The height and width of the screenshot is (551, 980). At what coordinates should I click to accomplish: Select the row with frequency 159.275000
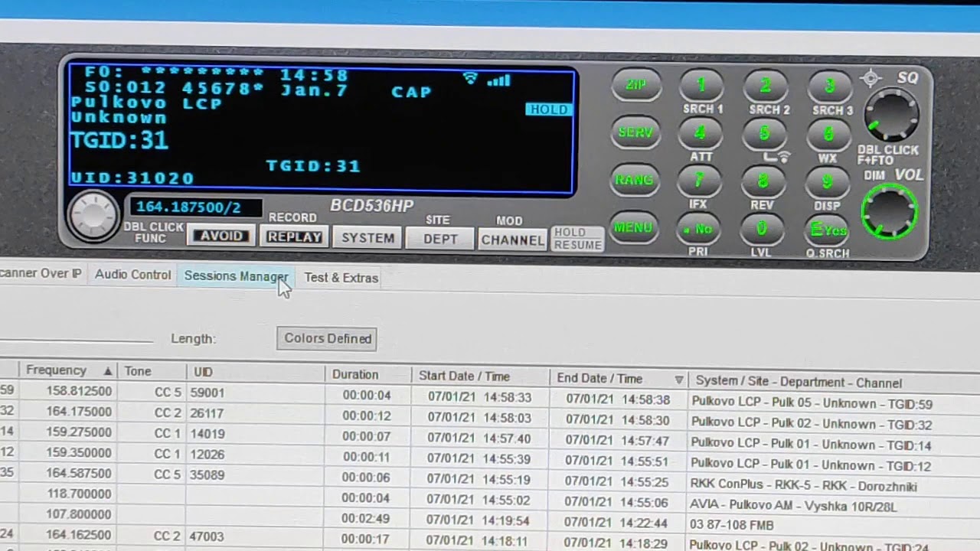(x=490, y=437)
